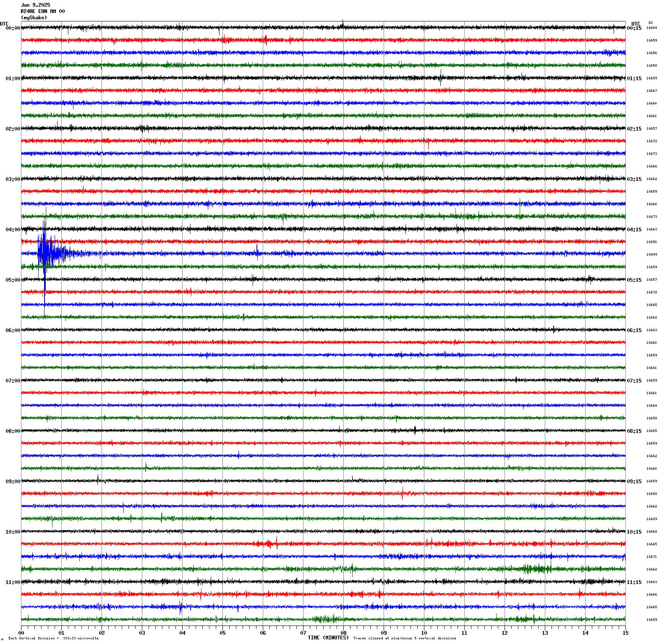
Task: Click the DC value "16663" beside 04:15
Action: [x=651, y=229]
